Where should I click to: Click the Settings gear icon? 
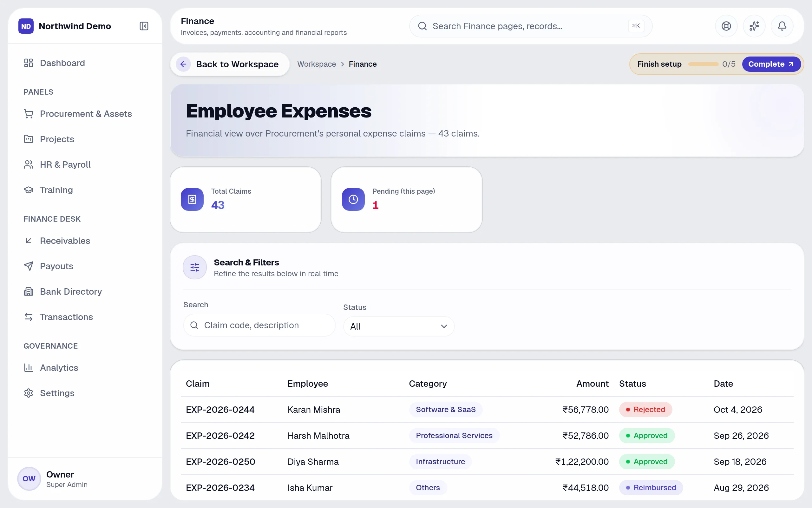point(29,393)
